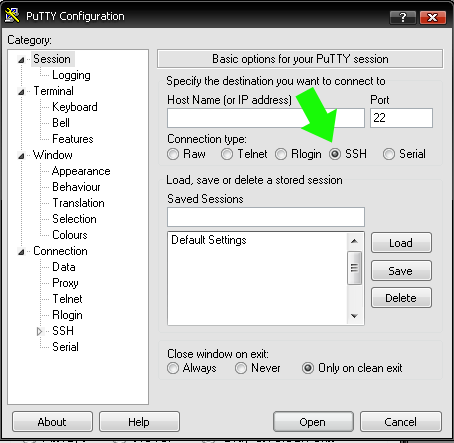Open the Serial category in the tree

[x=65, y=347]
